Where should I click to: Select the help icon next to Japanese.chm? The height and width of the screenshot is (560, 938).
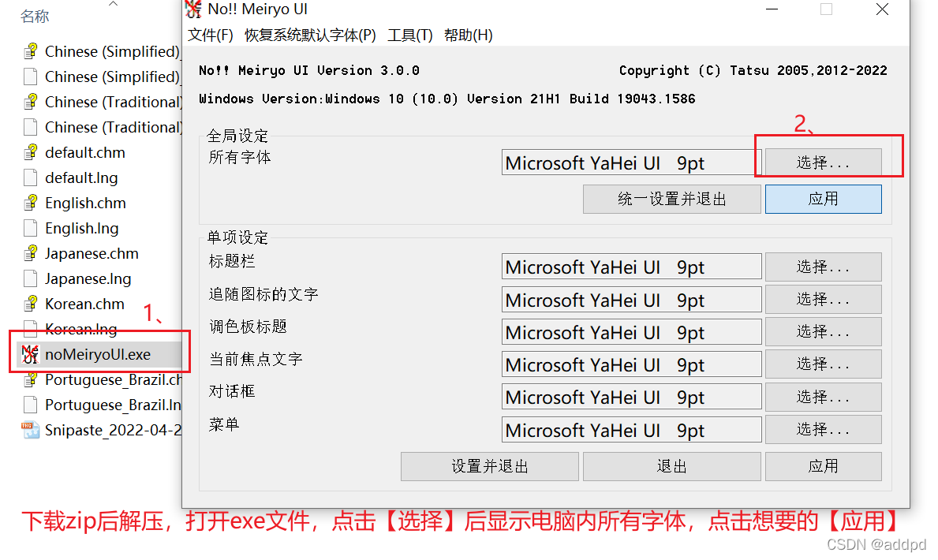31,254
